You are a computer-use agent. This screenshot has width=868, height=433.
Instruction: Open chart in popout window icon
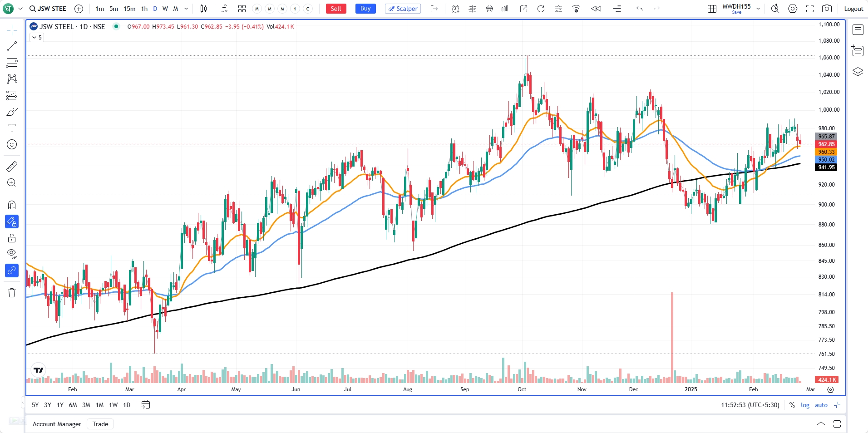pos(523,9)
